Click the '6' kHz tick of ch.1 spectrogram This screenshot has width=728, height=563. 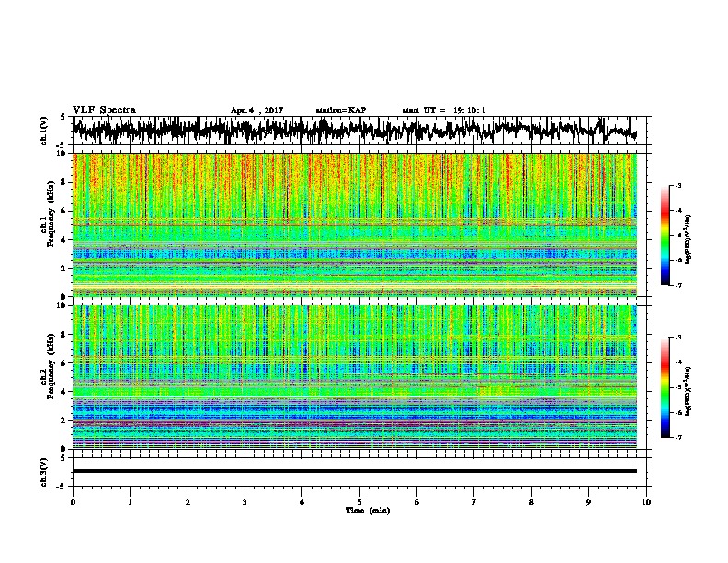coord(65,211)
